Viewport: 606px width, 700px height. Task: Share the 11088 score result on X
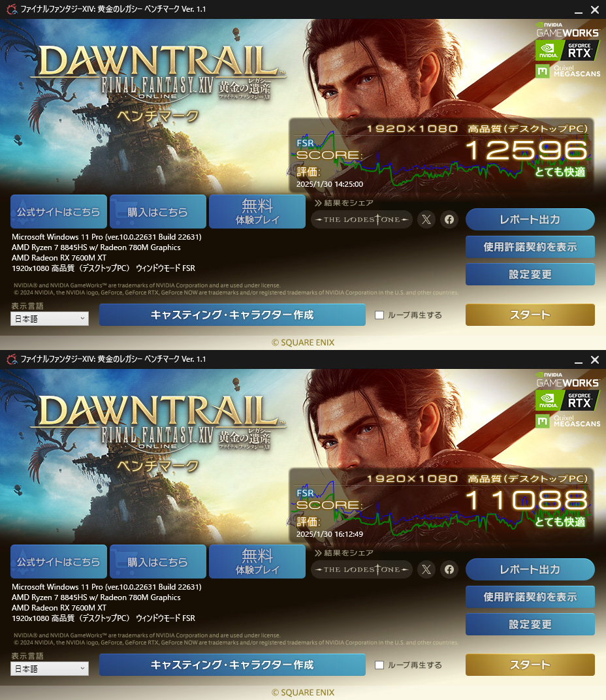pyautogui.click(x=426, y=569)
